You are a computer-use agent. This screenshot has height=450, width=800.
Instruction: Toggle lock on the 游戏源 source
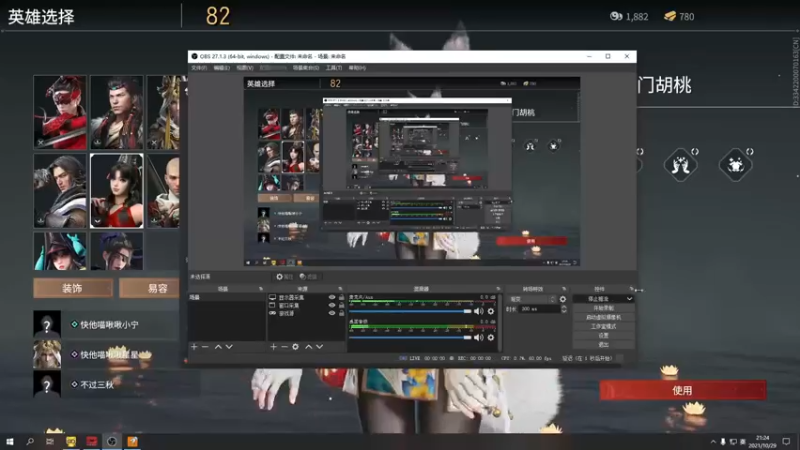click(341, 313)
